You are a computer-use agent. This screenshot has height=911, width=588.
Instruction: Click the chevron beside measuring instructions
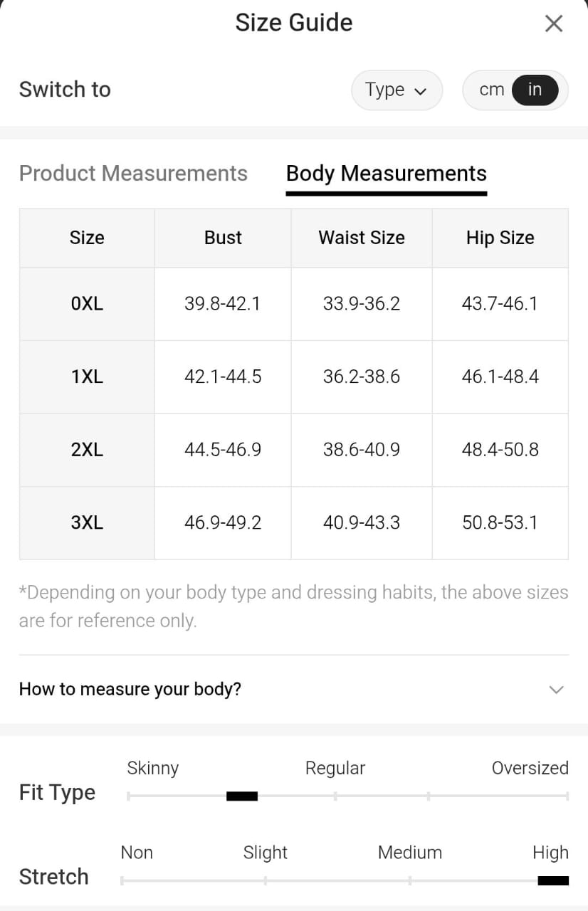coord(557,689)
